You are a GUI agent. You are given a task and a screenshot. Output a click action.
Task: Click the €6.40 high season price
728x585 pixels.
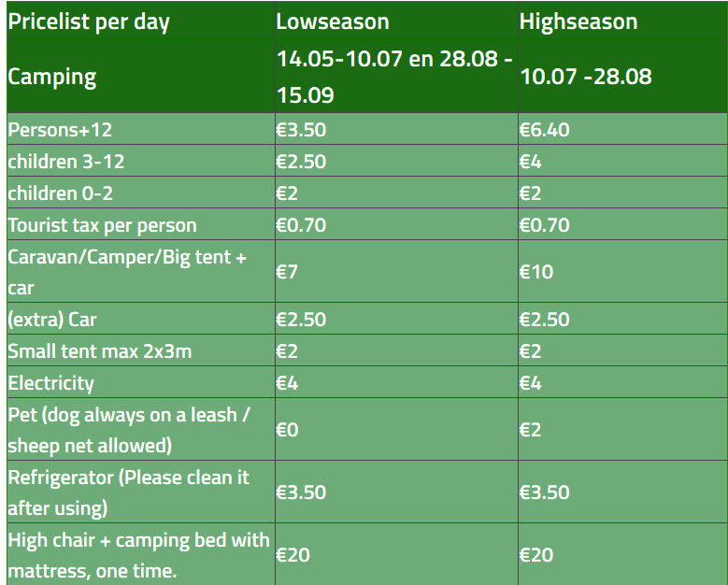coord(544,130)
